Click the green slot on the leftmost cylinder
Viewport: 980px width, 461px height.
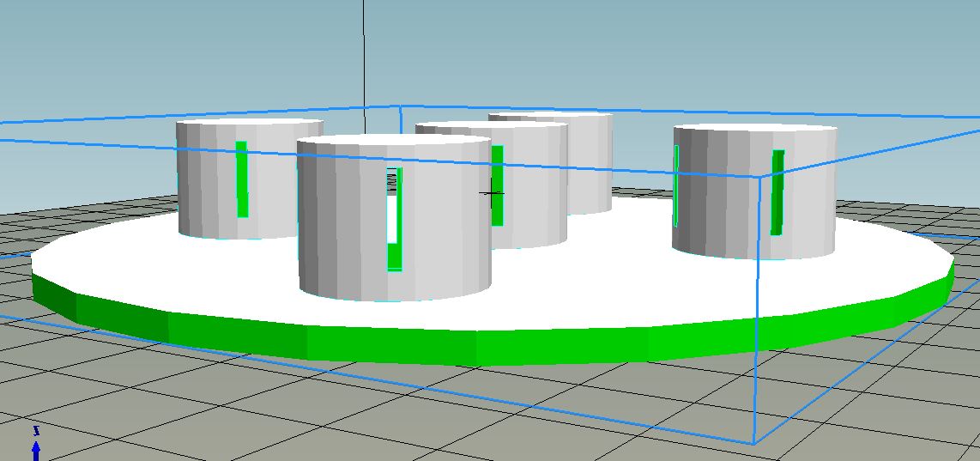coord(242,179)
